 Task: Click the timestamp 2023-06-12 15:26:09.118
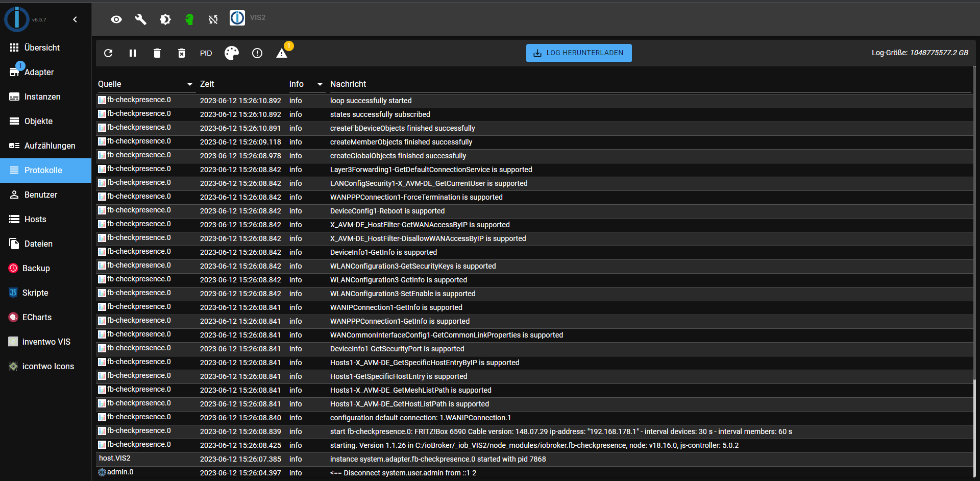[240, 142]
